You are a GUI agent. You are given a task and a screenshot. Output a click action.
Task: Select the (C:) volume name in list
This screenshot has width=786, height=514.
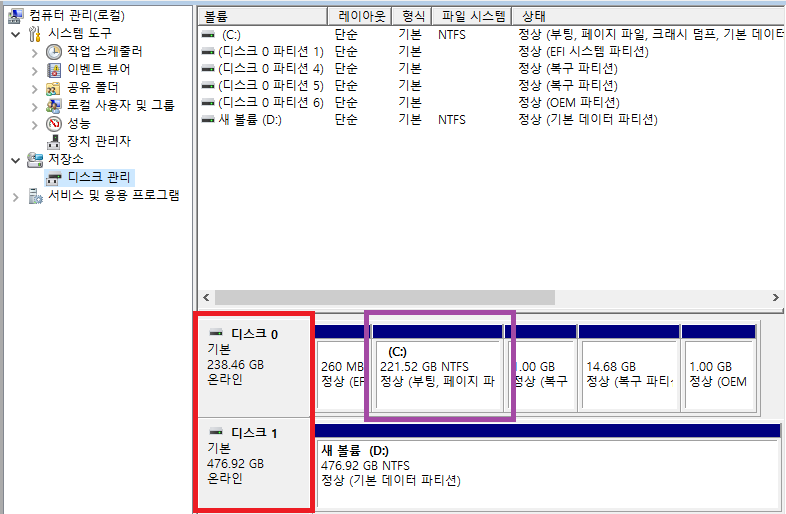pyautogui.click(x=231, y=35)
